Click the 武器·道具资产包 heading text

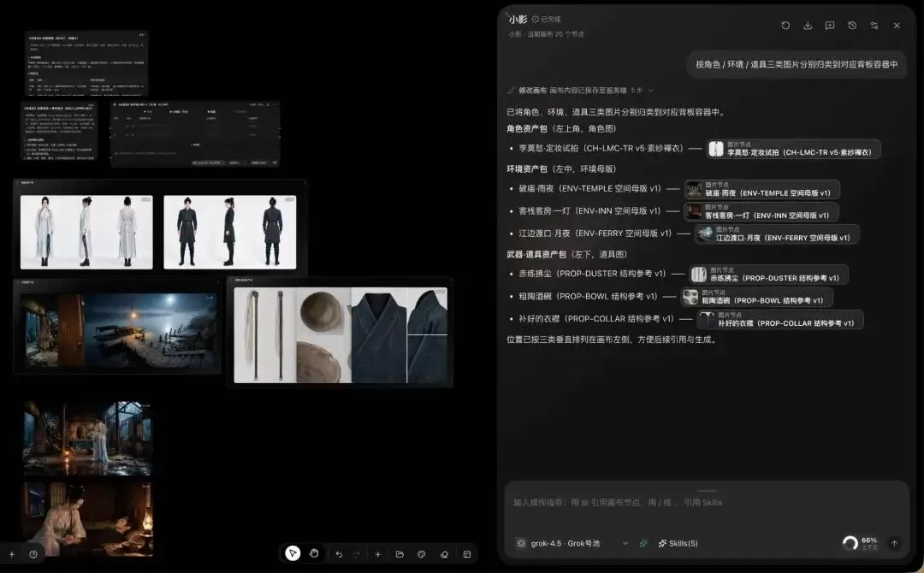tap(536, 254)
